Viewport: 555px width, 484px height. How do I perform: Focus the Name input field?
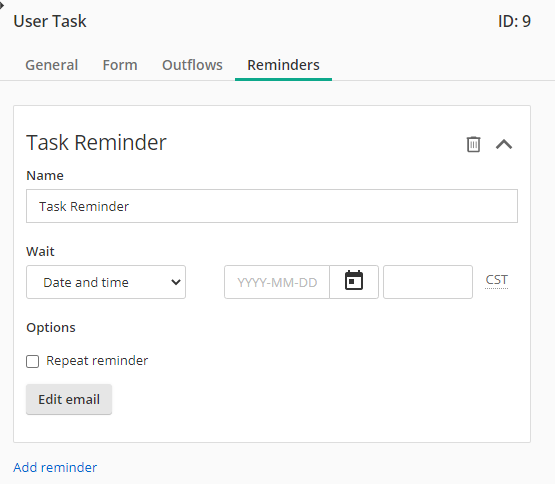pyautogui.click(x=272, y=206)
